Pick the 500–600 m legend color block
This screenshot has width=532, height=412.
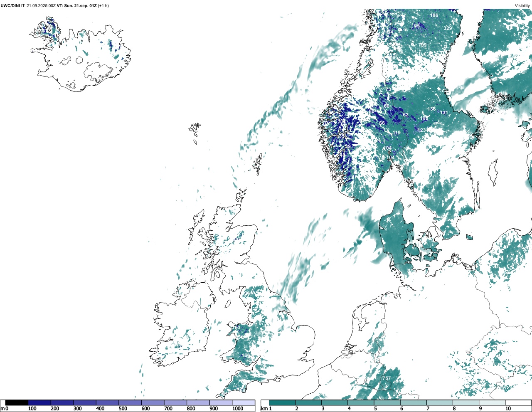(x=130, y=402)
